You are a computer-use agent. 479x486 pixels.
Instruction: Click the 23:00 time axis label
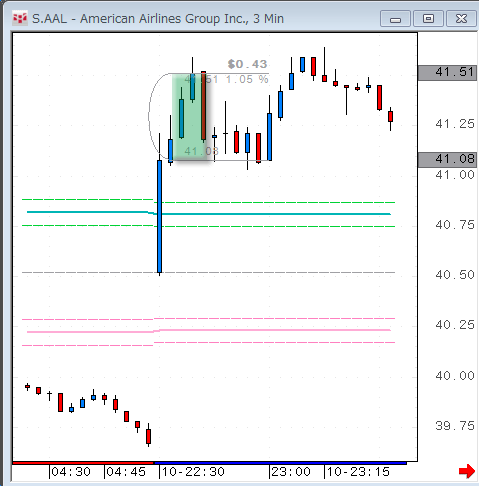coord(291,472)
